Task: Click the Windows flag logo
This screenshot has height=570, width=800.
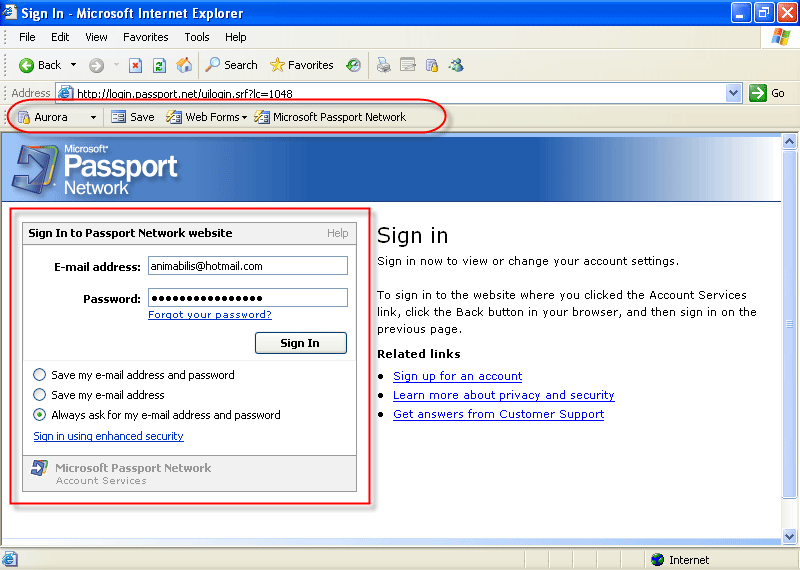Action: [x=781, y=37]
